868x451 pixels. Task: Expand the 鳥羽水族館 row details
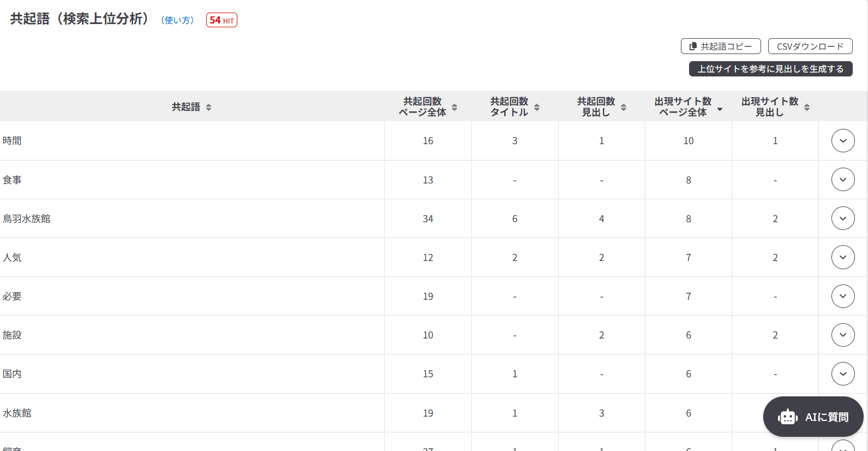[x=843, y=218]
